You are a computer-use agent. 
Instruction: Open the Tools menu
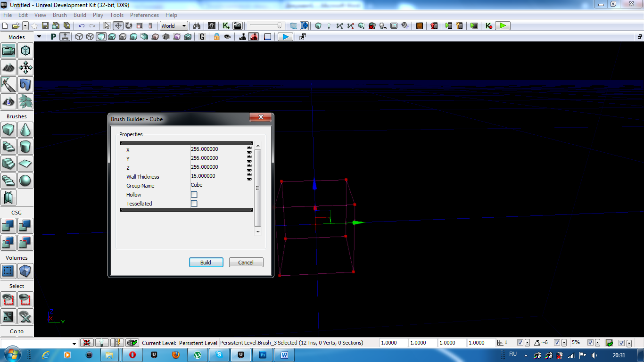[x=117, y=15]
